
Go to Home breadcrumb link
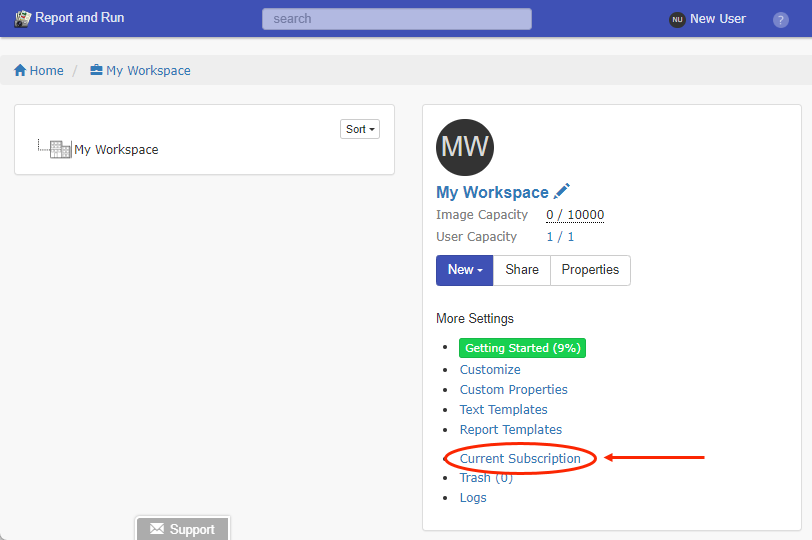47,70
